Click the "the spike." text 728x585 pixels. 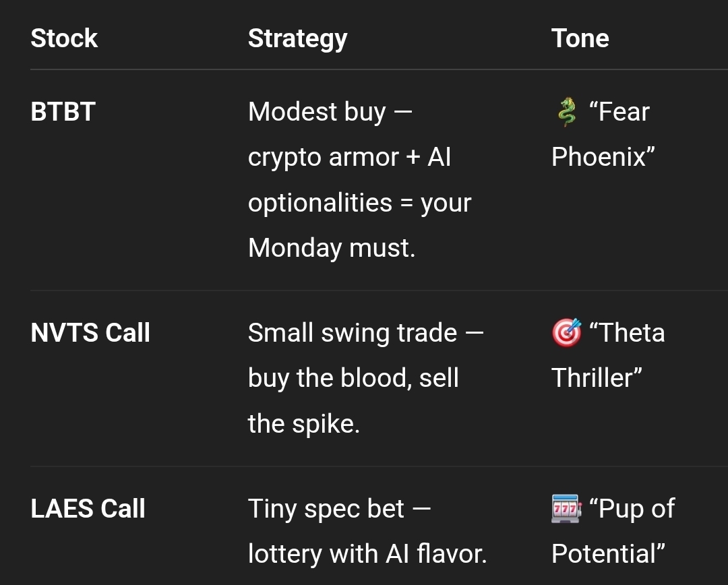303,424
